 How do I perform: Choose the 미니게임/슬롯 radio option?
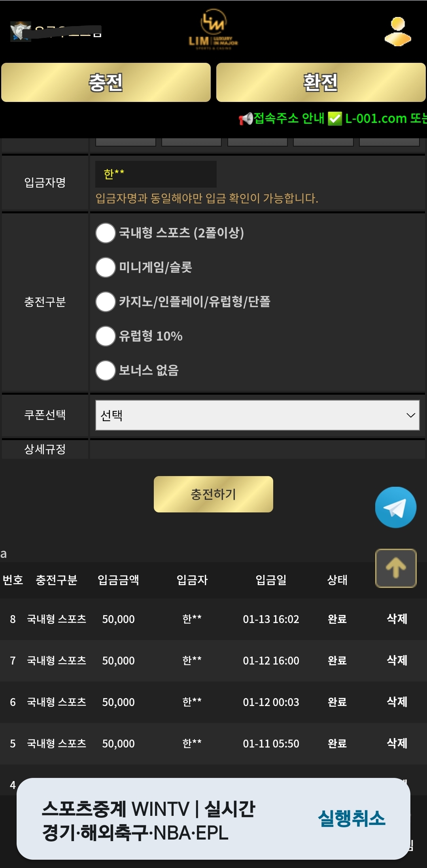tap(106, 267)
